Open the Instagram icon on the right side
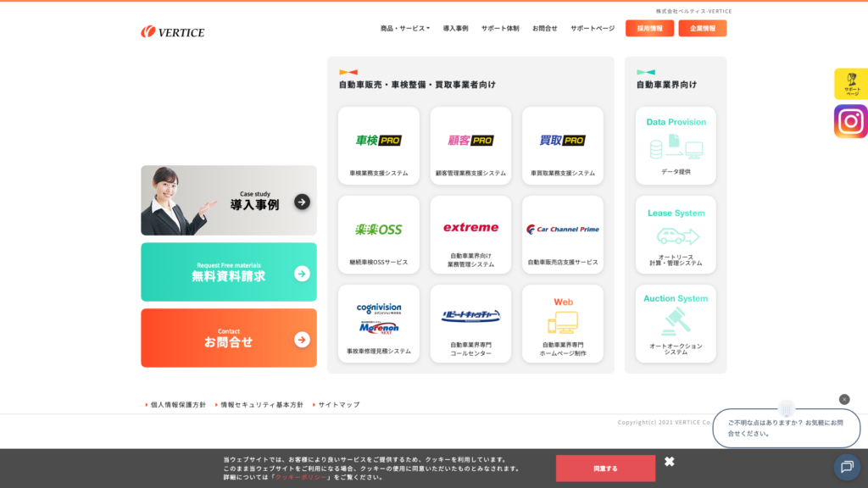 tap(850, 121)
